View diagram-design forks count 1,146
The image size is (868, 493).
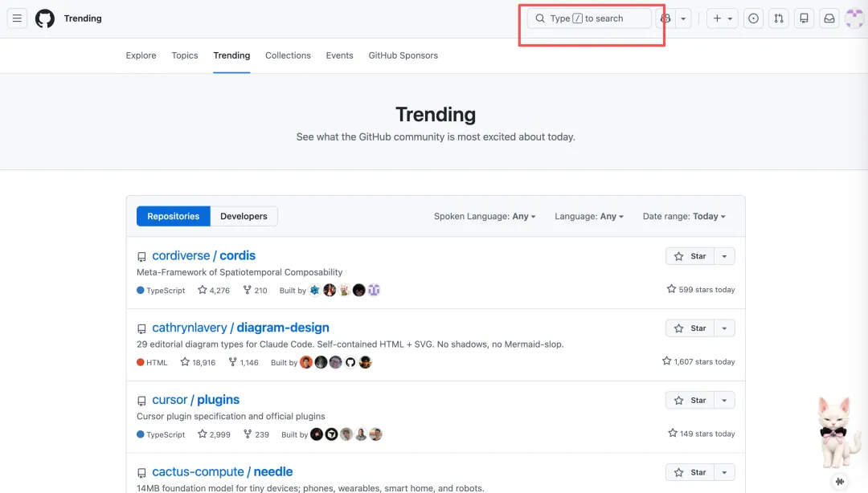point(244,362)
